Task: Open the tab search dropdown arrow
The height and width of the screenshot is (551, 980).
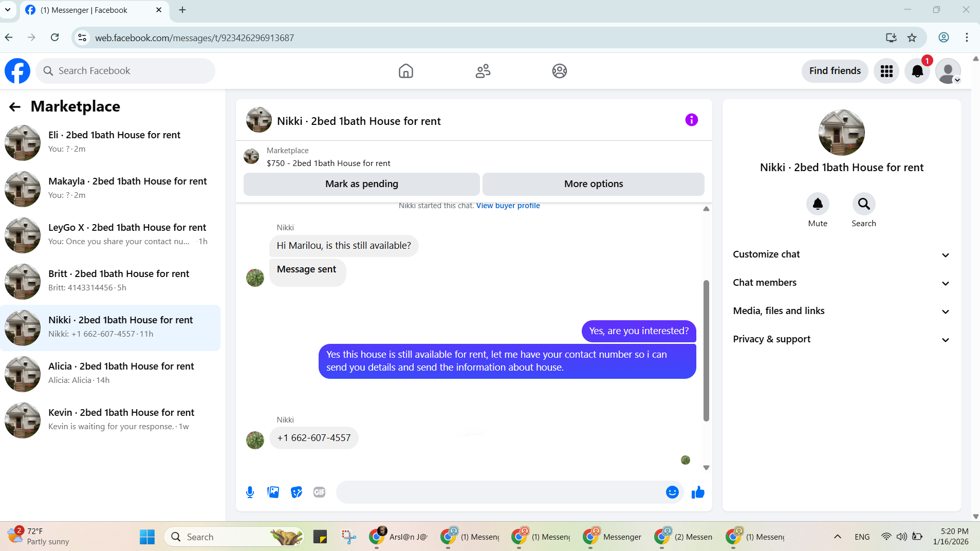Action: (8, 10)
